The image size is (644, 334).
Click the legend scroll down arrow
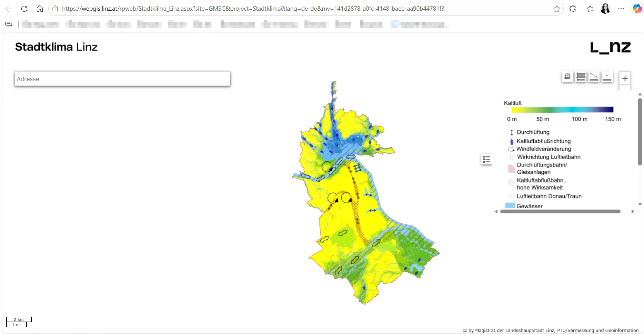point(640,204)
